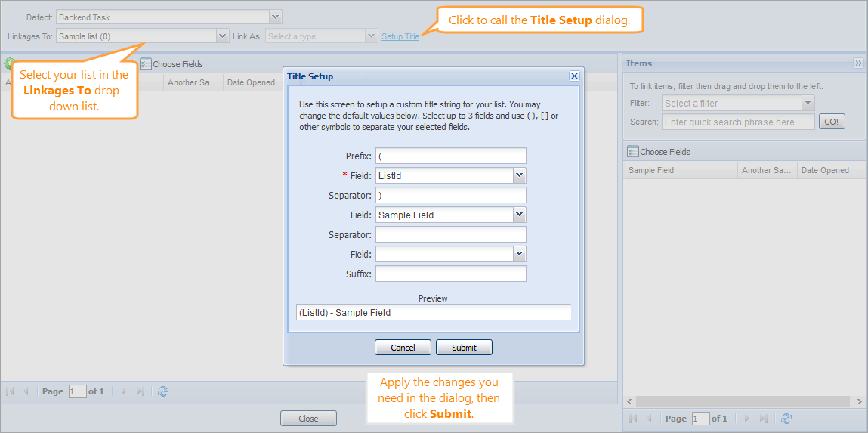
Task: Refresh the left grid using pager refresh icon
Action: click(162, 391)
